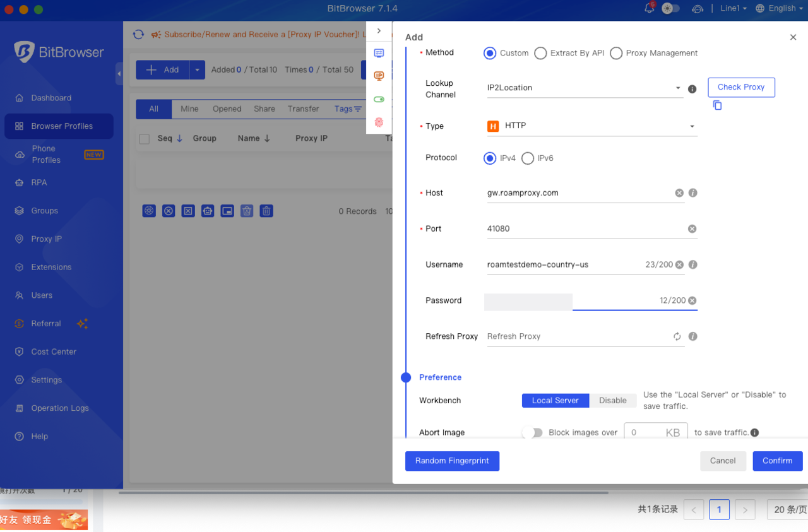Image resolution: width=808 pixels, height=532 pixels.
Task: Open Help in the sidebar
Action: tap(59, 436)
